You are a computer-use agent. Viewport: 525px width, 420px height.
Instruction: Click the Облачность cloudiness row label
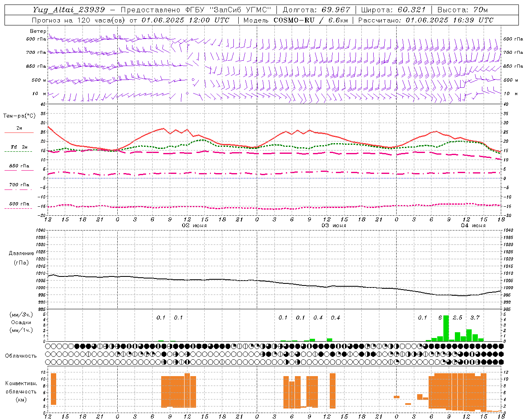tap(21, 356)
